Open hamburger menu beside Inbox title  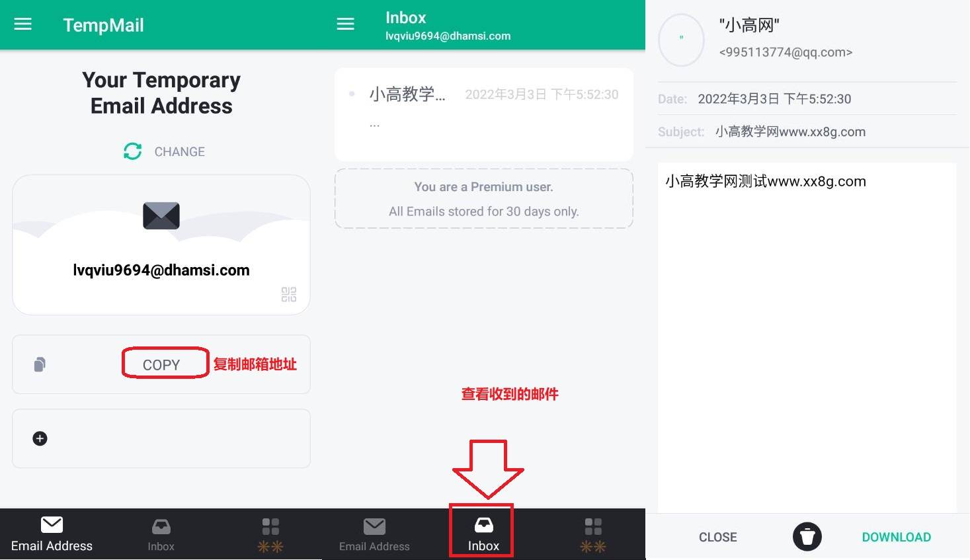(346, 24)
